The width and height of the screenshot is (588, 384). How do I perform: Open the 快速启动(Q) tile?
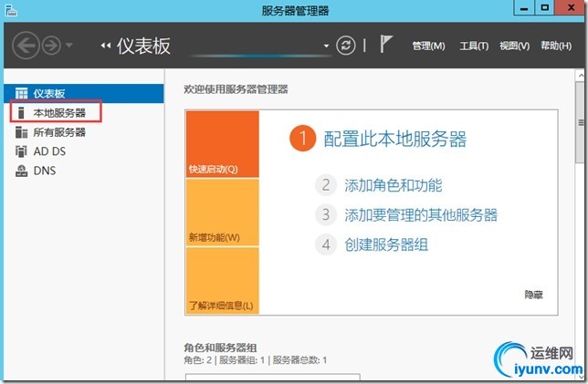pyautogui.click(x=223, y=144)
